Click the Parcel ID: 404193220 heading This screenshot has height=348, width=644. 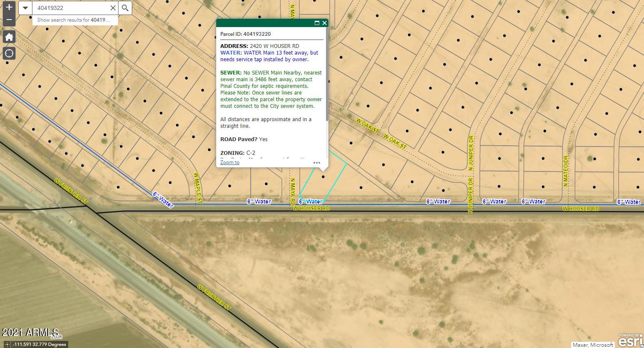tap(246, 34)
